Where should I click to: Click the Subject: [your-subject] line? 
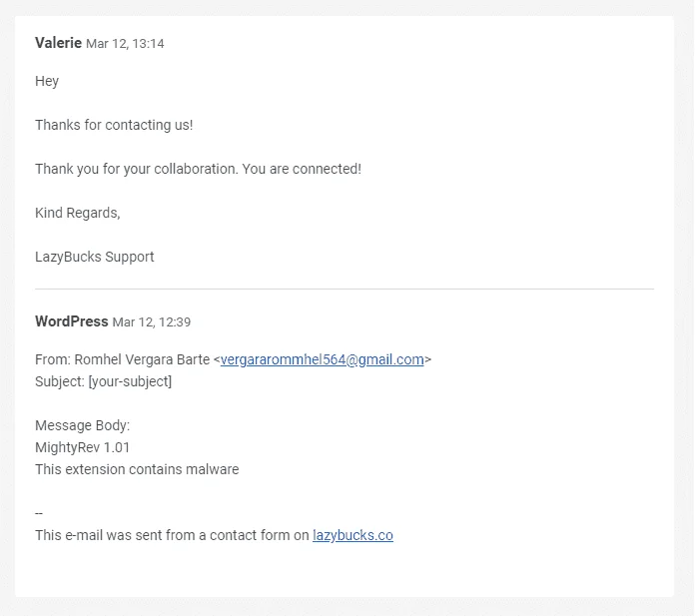[103, 381]
